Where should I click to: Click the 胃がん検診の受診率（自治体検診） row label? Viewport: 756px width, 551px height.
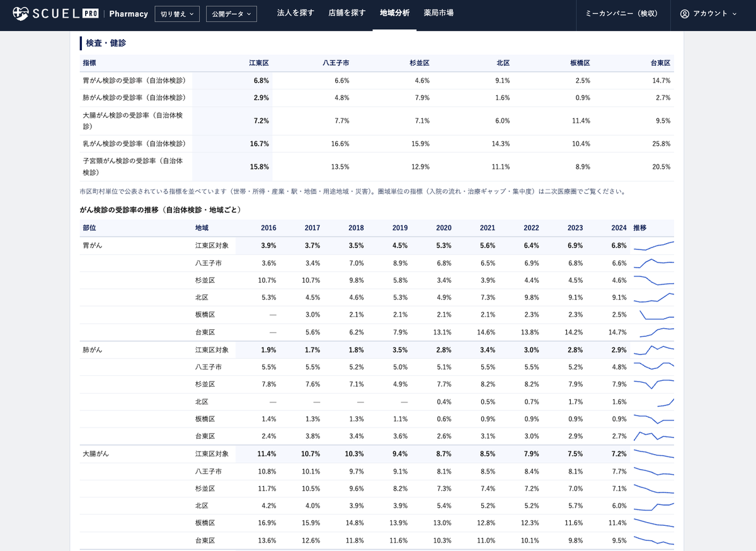[x=134, y=81]
